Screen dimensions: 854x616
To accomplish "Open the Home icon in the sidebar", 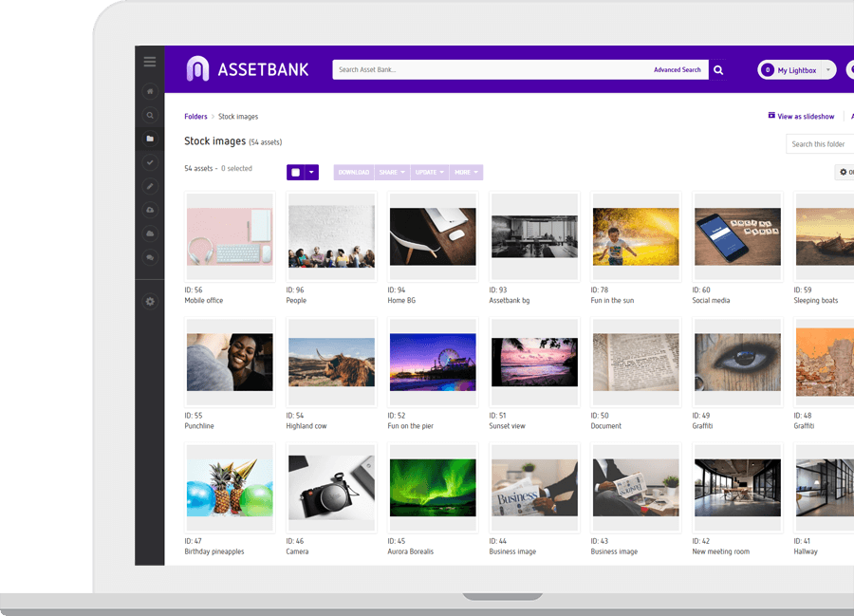I will tap(150, 91).
